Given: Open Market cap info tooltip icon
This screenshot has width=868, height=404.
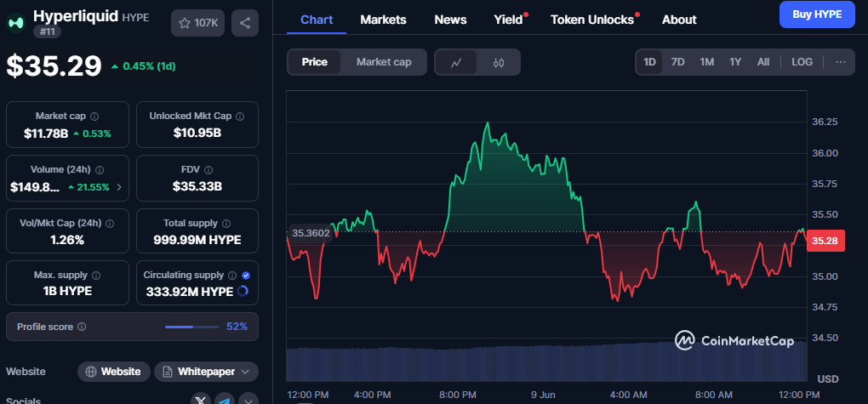Looking at the screenshot, I should [x=94, y=117].
